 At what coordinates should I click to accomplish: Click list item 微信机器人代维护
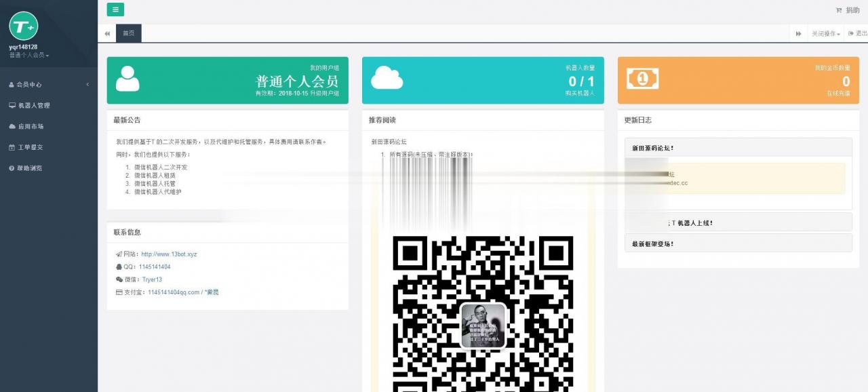pos(158,192)
